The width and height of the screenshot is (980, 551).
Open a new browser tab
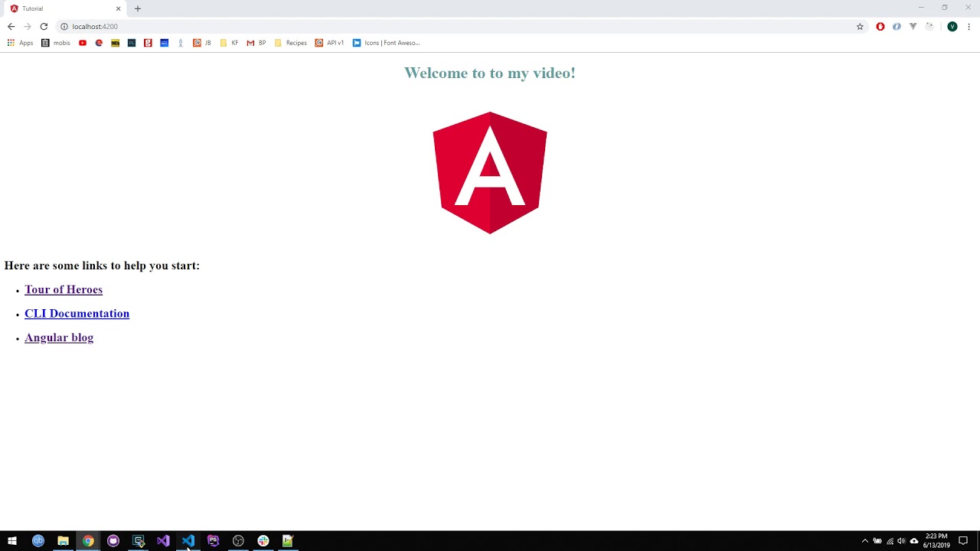coord(138,8)
